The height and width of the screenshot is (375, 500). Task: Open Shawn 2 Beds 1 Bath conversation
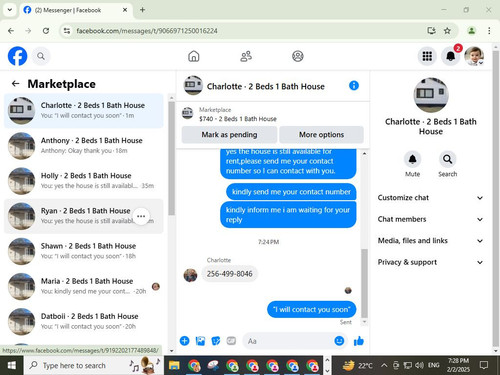click(x=84, y=251)
